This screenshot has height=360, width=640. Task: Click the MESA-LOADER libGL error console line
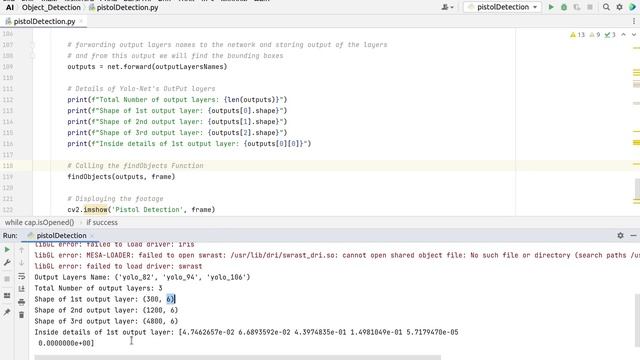point(337,255)
